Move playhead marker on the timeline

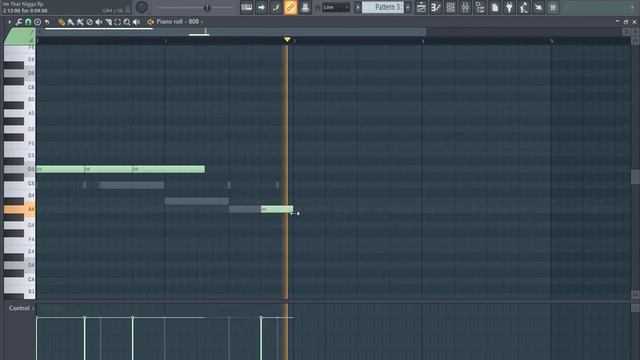tap(287, 40)
